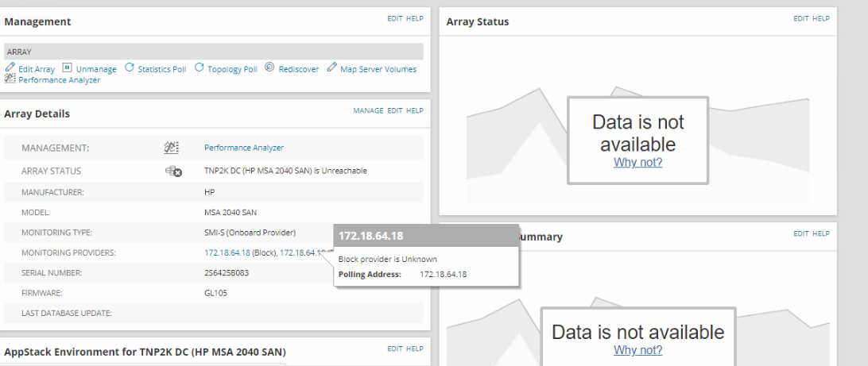Open Edit Array link
The height and width of the screenshot is (366, 868).
(x=37, y=70)
